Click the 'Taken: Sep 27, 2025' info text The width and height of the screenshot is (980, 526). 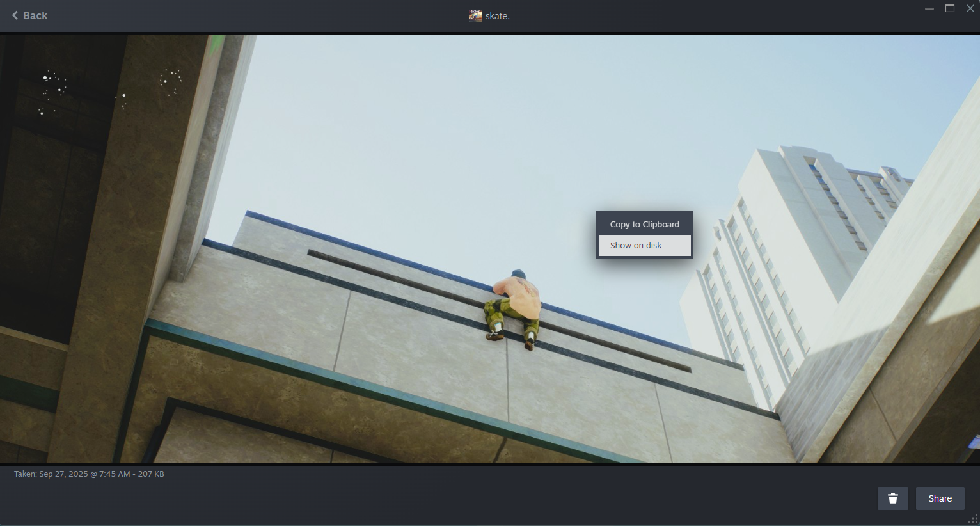point(89,474)
